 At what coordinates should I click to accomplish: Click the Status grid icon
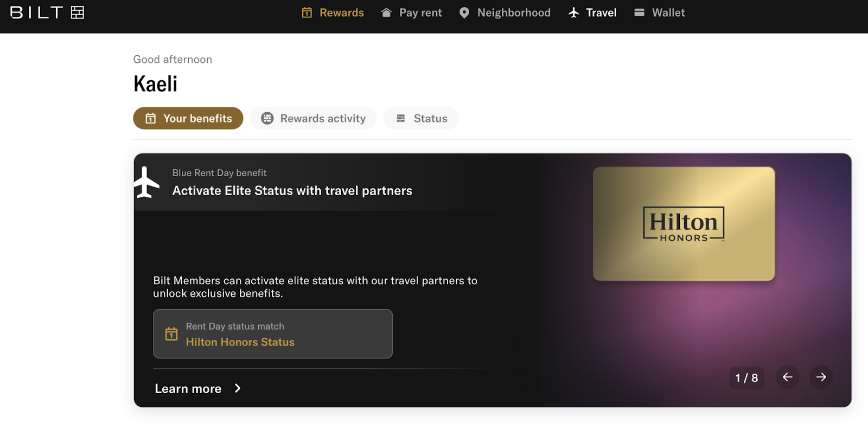[401, 118]
